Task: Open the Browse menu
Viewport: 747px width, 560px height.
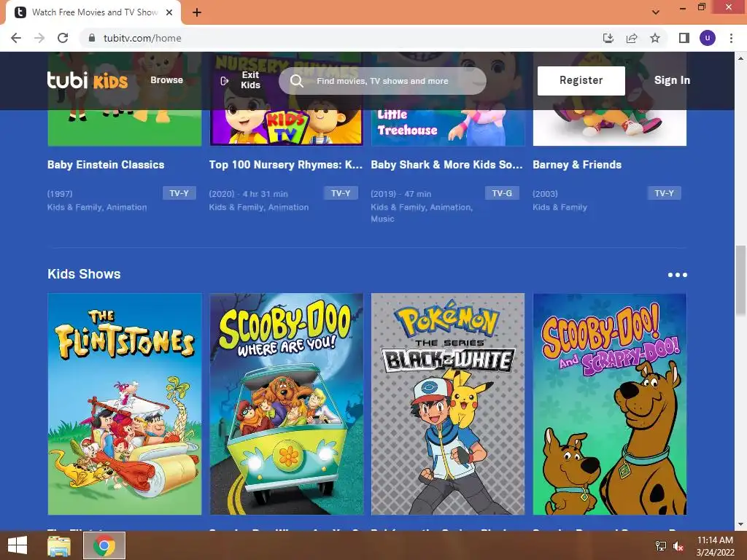Action: click(167, 80)
